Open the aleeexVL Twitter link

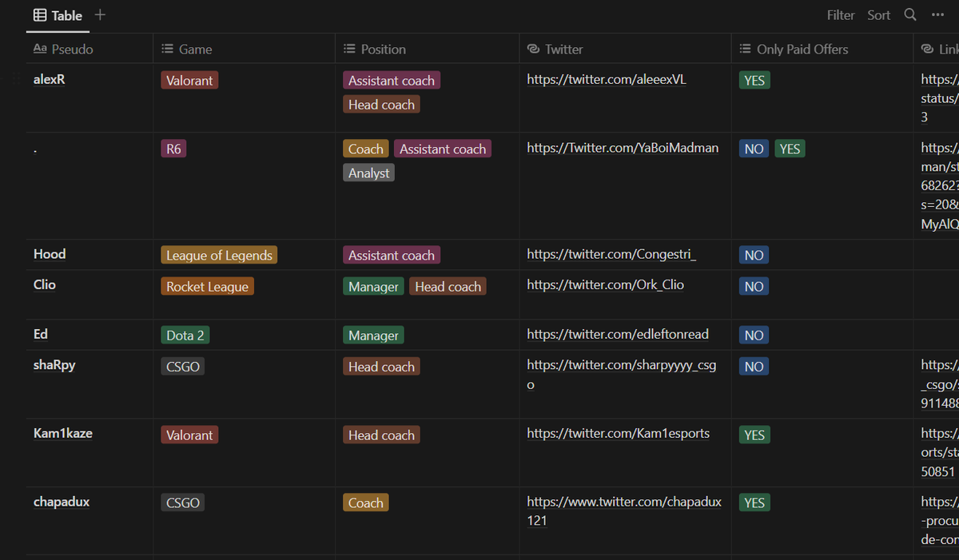click(607, 79)
